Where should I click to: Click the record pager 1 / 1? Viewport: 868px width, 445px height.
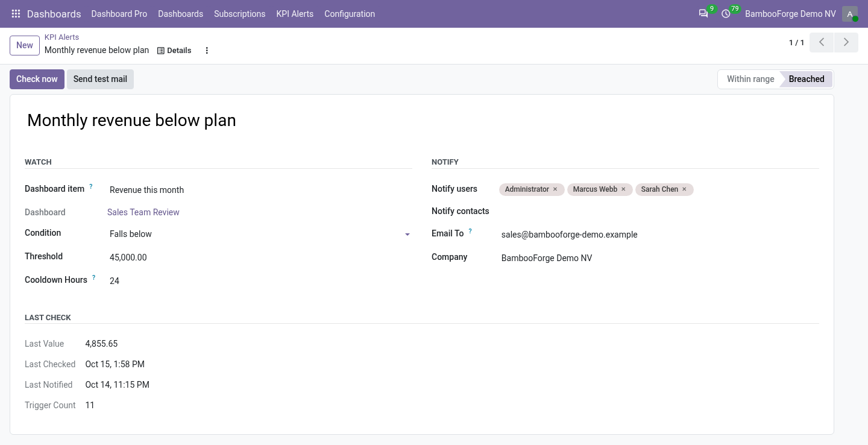point(796,43)
